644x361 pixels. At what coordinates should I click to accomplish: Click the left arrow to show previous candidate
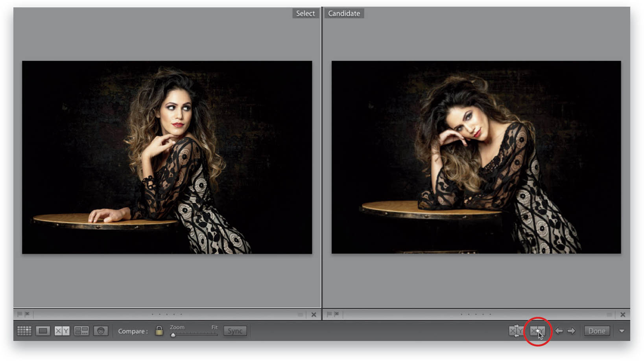pos(559,331)
